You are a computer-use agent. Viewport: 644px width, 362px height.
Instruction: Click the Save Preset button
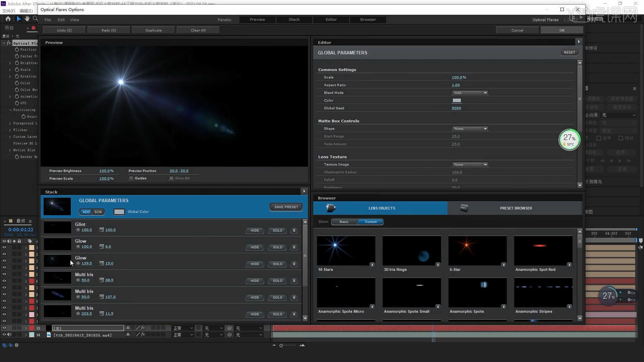point(286,207)
